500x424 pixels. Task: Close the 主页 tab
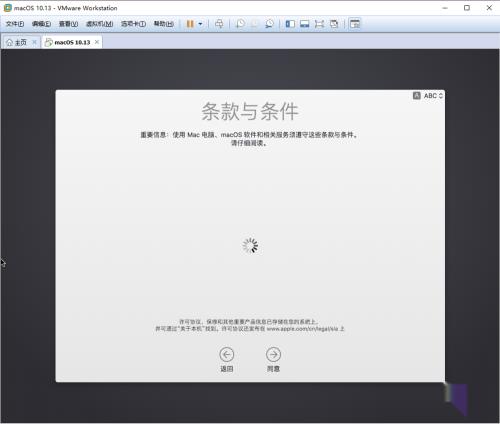click(x=34, y=42)
